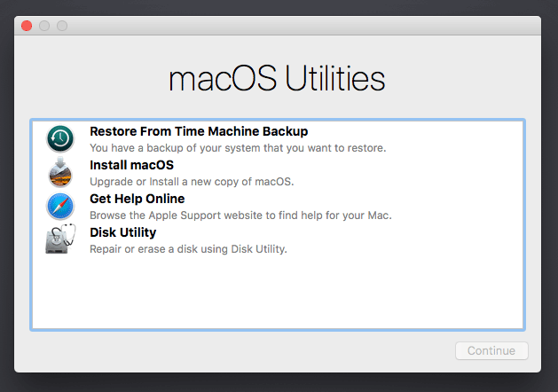Click the greyed-out zoom window button
The image size is (558, 392).
[62, 26]
